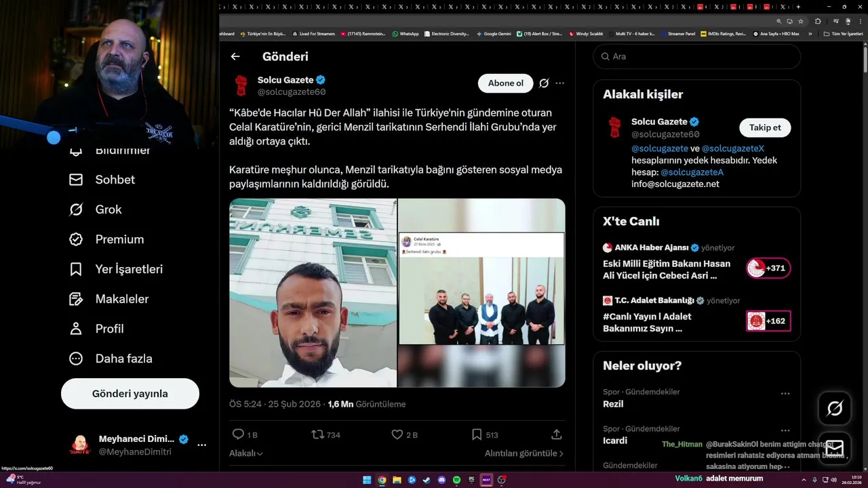Open Chrome from the taskbar
Image resolution: width=868 pixels, height=488 pixels.
point(382,480)
